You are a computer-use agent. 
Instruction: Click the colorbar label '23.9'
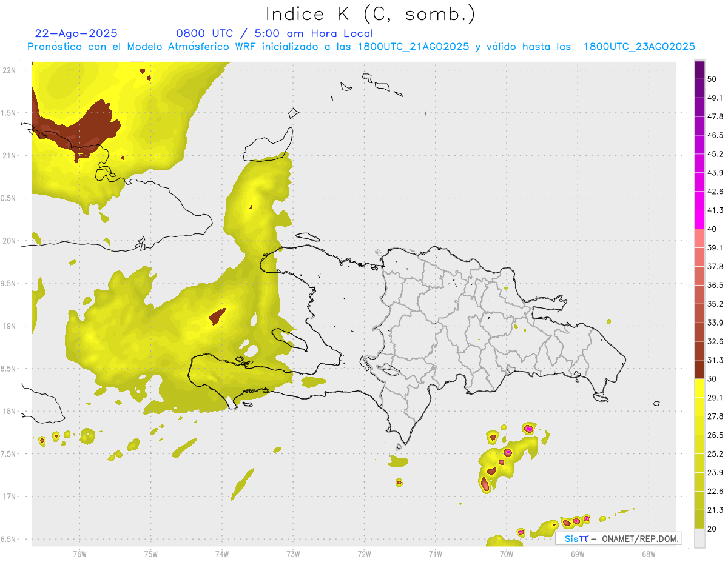pyautogui.click(x=715, y=473)
